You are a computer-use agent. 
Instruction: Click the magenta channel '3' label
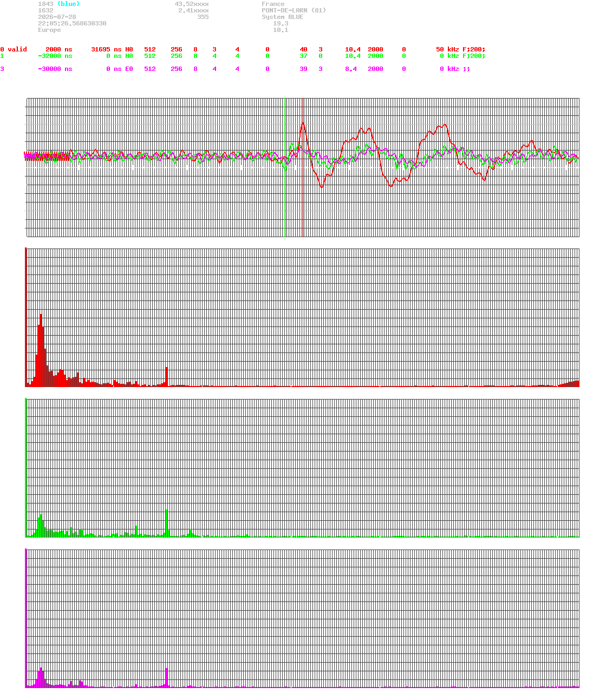[x=2, y=69]
